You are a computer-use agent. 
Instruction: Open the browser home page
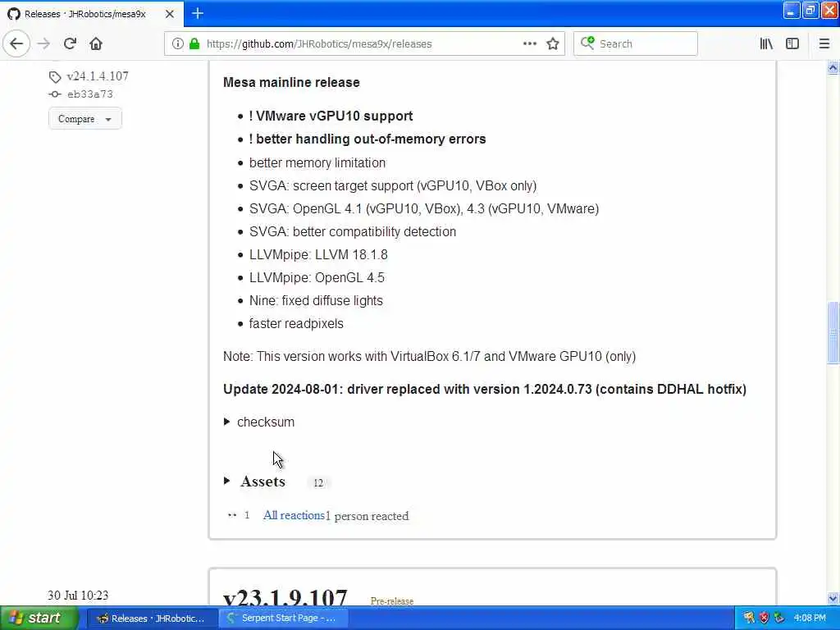point(96,43)
